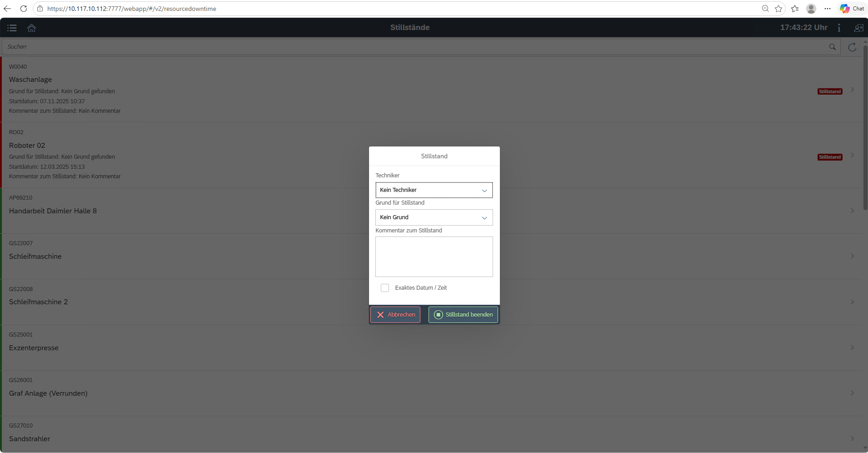Screen dimensions: 868x453
Task: Select Sandstrahler list entry
Action: click(432, 434)
